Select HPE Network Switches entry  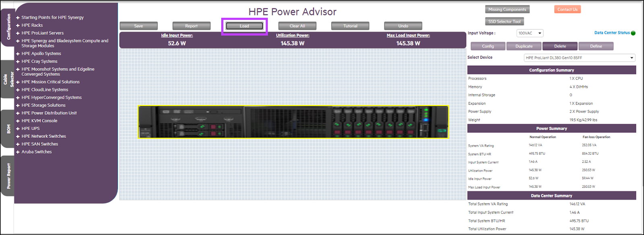[x=44, y=136]
